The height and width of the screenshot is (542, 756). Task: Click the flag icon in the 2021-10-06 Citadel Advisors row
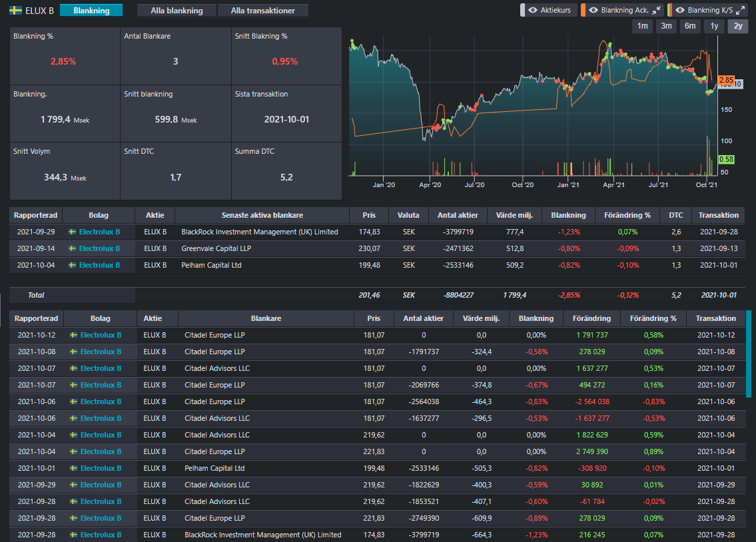(x=74, y=418)
